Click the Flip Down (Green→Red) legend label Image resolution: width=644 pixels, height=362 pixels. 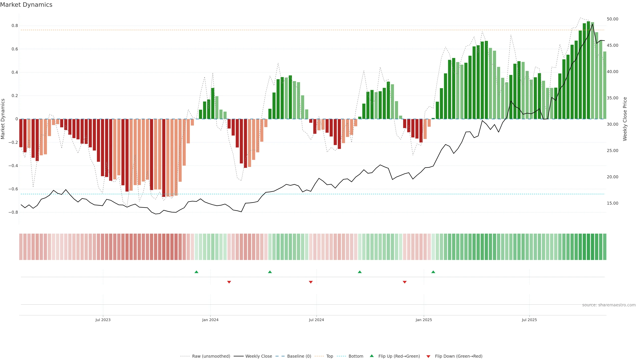coord(459,356)
